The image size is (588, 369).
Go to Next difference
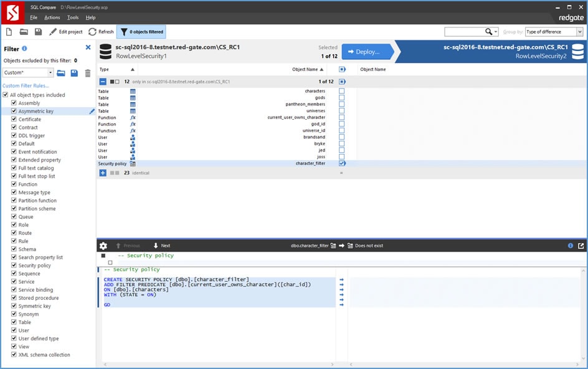tap(162, 246)
